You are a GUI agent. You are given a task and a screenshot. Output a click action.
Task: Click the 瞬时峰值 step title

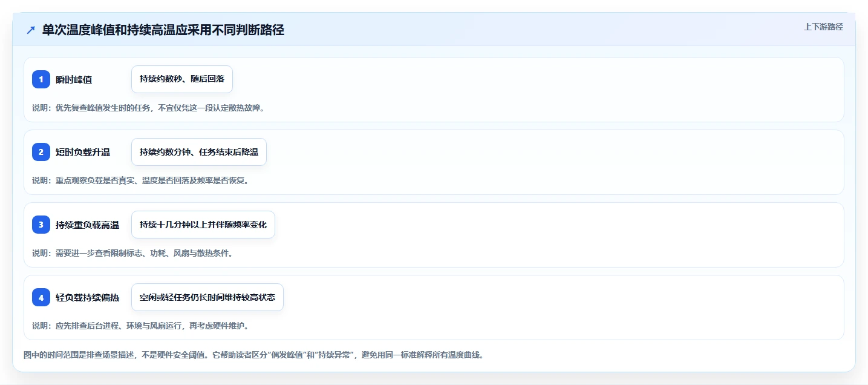[x=74, y=79]
